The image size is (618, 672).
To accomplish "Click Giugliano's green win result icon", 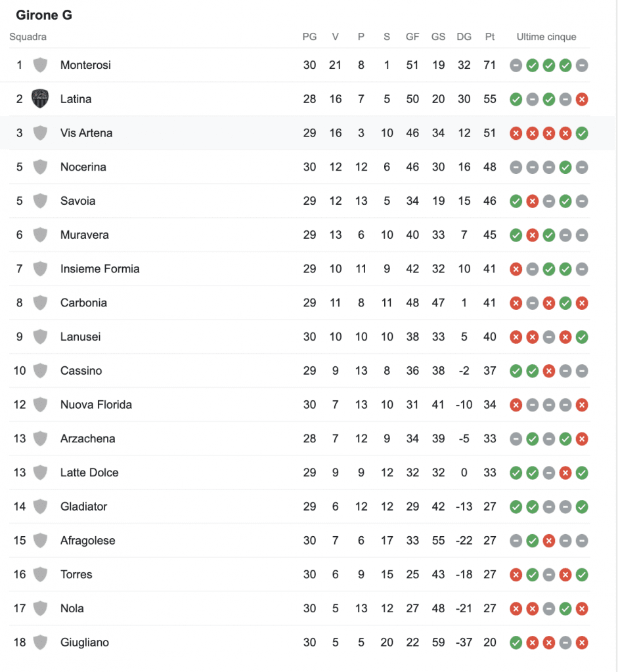I will (x=516, y=642).
